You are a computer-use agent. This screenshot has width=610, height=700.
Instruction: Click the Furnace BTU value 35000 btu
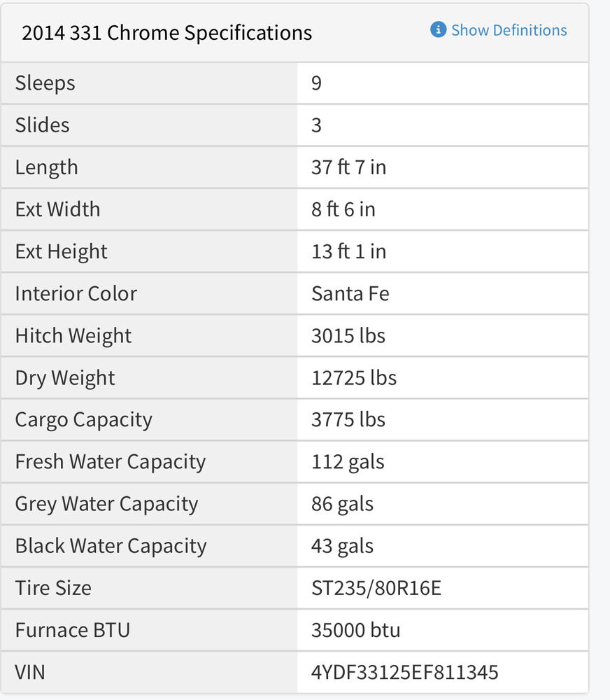[355, 631]
